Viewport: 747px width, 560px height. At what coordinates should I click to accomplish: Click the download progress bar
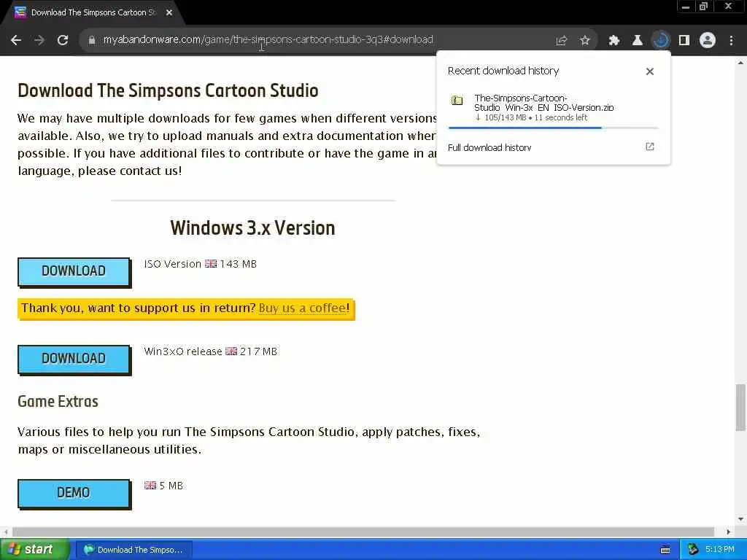[x=553, y=128]
